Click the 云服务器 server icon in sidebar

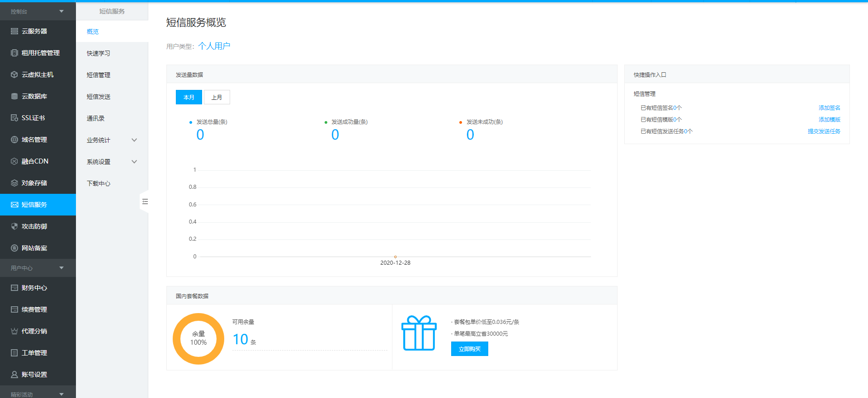pyautogui.click(x=14, y=31)
